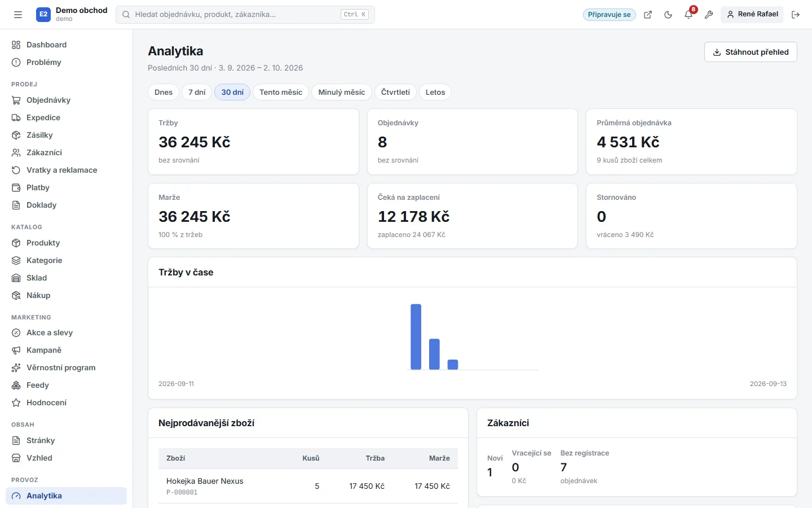Open storefront in new window icon
Image resolution: width=812 pixels, height=508 pixels.
[x=648, y=15]
